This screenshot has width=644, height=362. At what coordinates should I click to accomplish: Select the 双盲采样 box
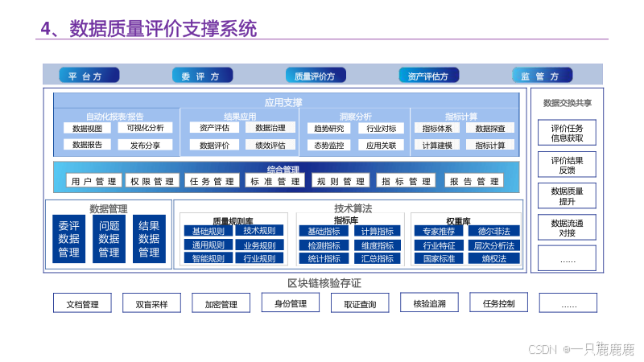point(151,303)
